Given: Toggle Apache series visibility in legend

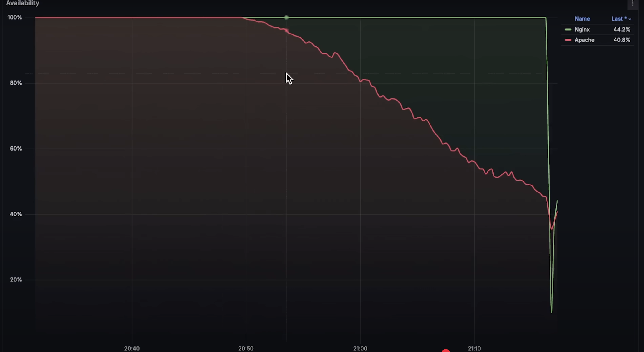Looking at the screenshot, I should [x=584, y=40].
